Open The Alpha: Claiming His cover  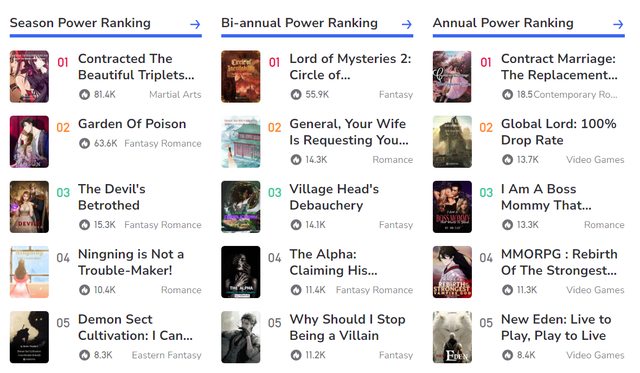241,272
